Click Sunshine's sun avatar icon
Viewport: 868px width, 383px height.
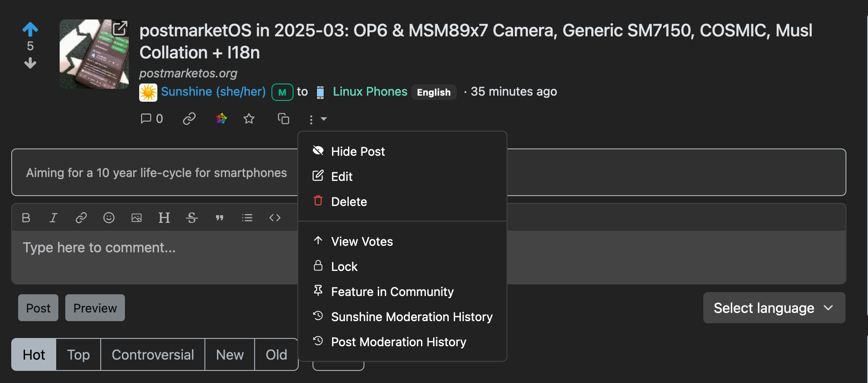[x=148, y=92]
